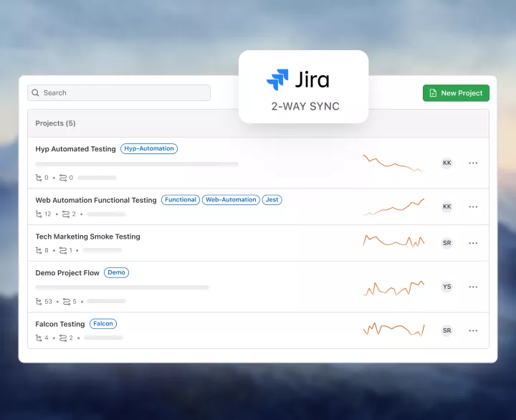
Task: Select the Hyp-Automation tag
Action: (149, 149)
